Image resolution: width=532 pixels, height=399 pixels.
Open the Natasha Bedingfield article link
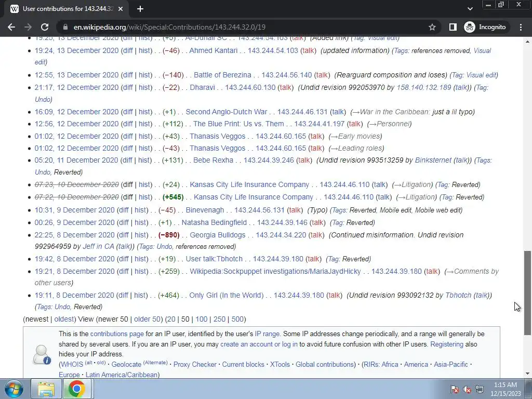(214, 222)
